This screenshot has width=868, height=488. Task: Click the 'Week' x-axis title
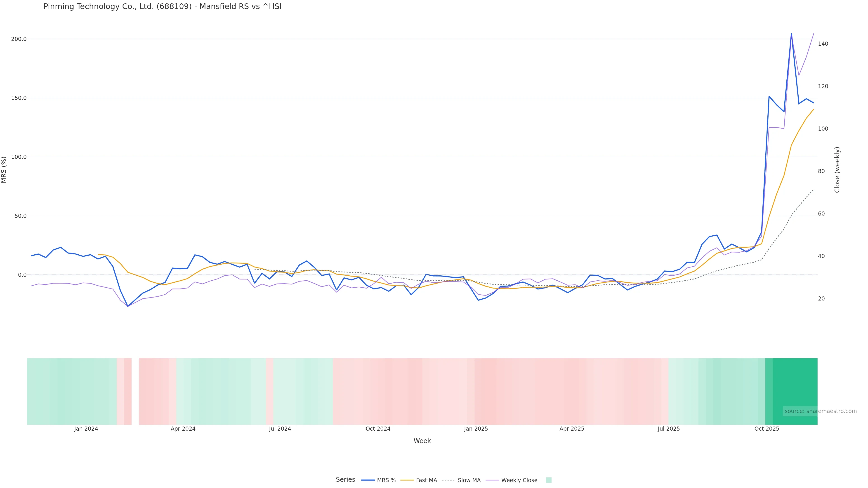422,441
